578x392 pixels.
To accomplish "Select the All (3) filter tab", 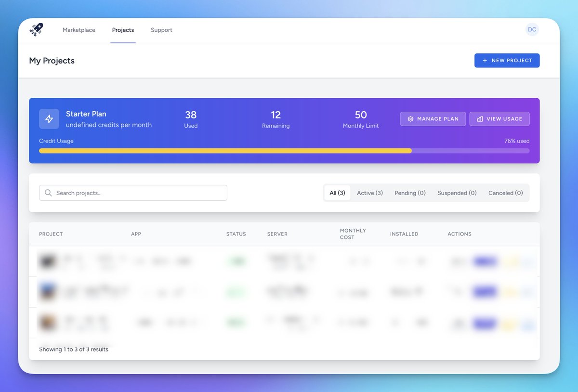I will [337, 193].
